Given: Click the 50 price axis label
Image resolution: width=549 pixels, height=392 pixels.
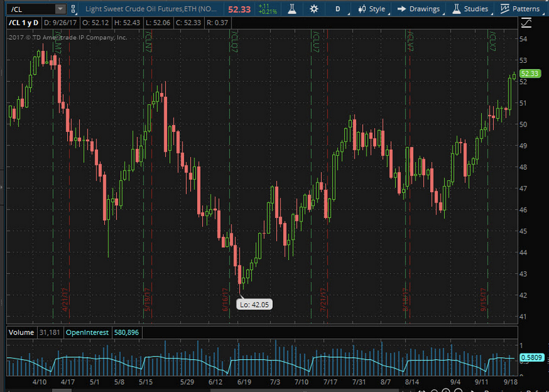Looking at the screenshot, I should [x=523, y=124].
